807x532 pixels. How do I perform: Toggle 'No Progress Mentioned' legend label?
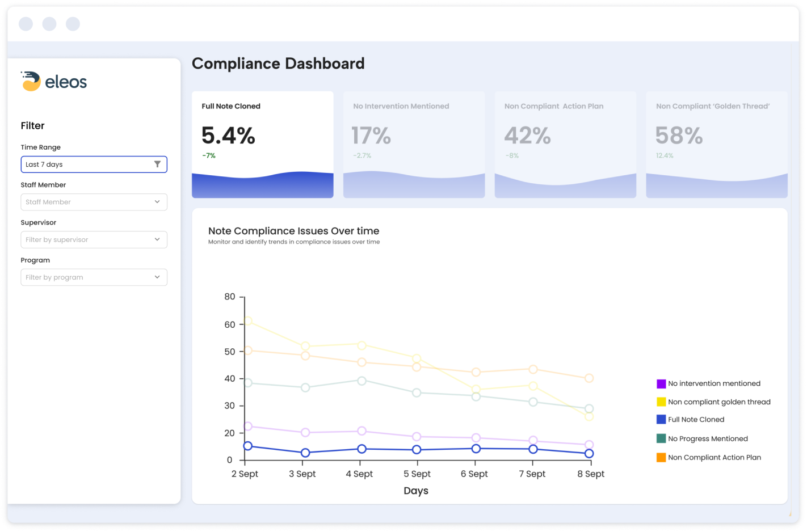point(708,438)
